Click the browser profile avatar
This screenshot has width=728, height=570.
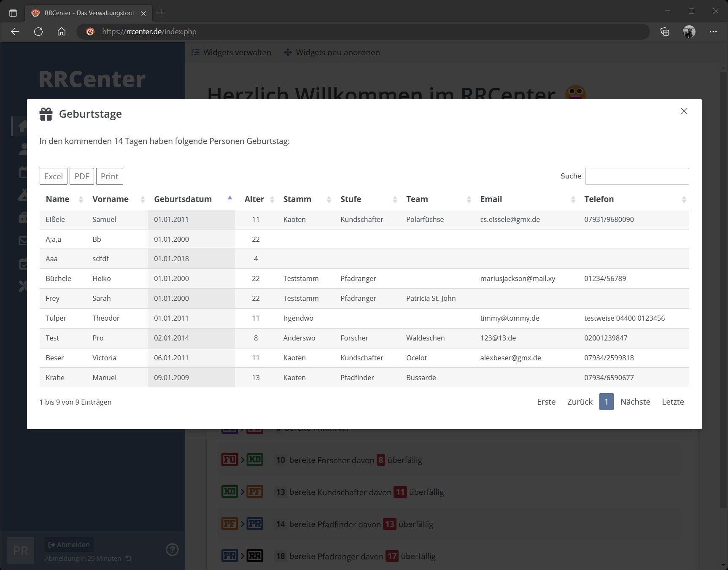(689, 32)
